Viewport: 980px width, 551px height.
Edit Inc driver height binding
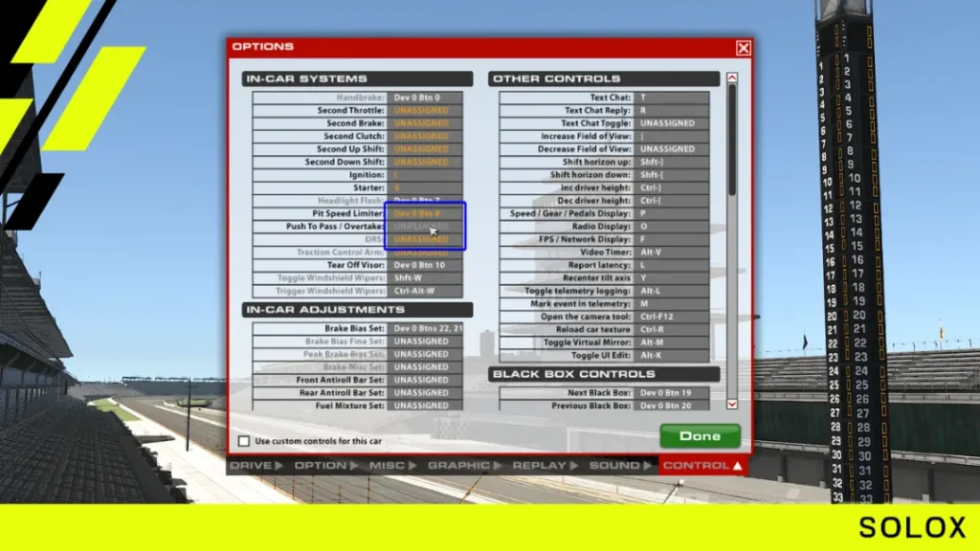[672, 187]
